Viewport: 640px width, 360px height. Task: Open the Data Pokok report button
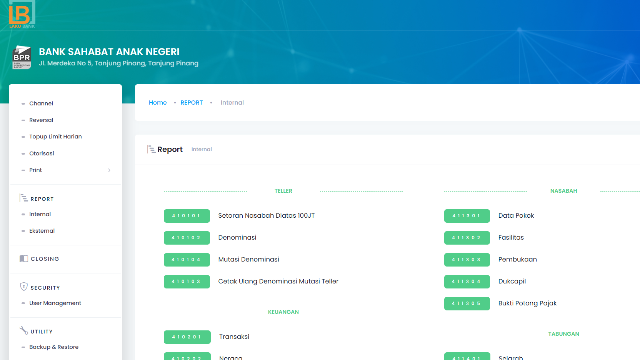467,216
